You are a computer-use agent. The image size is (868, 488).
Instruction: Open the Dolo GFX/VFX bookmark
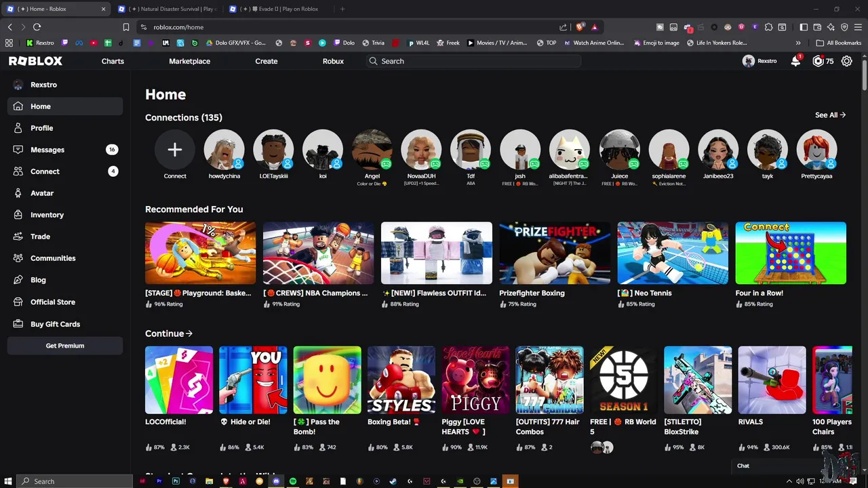point(235,43)
